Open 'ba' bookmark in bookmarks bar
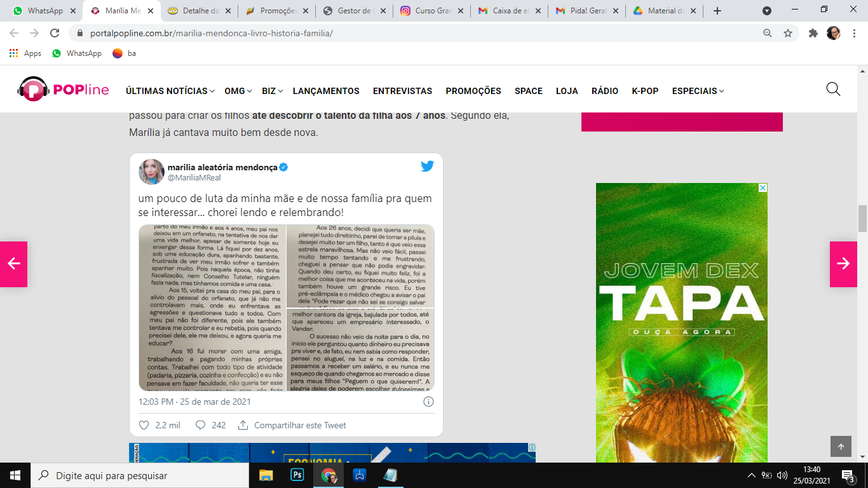This screenshot has width=868, height=488. [x=124, y=53]
